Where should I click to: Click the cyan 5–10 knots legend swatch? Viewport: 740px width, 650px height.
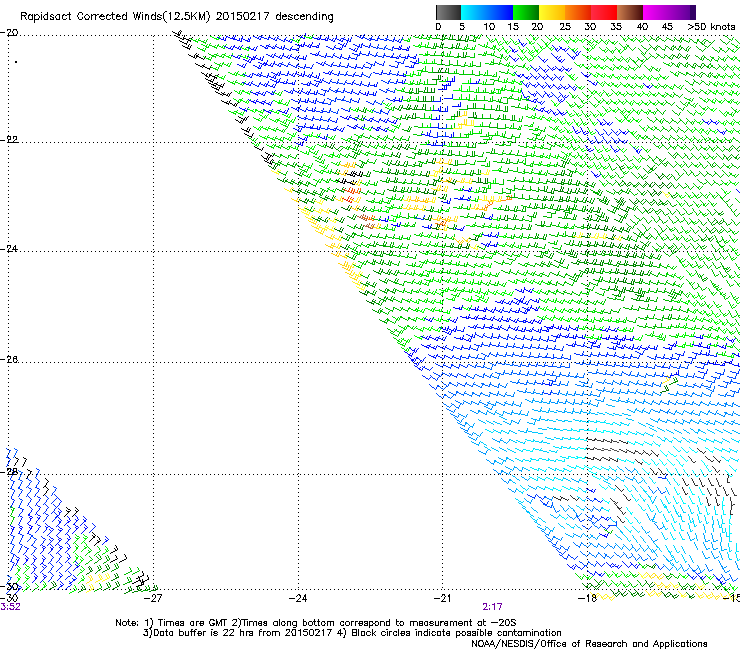474,12
